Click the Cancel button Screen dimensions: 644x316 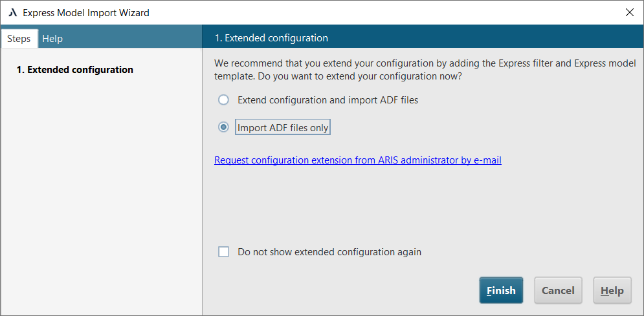[x=558, y=291]
